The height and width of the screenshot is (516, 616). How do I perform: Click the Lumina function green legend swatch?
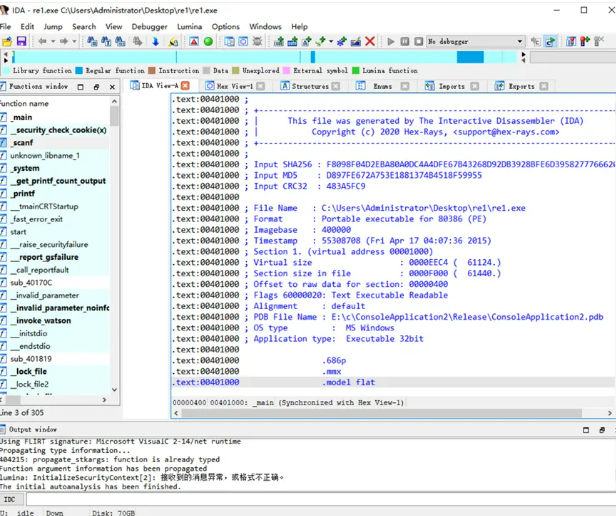pos(356,70)
